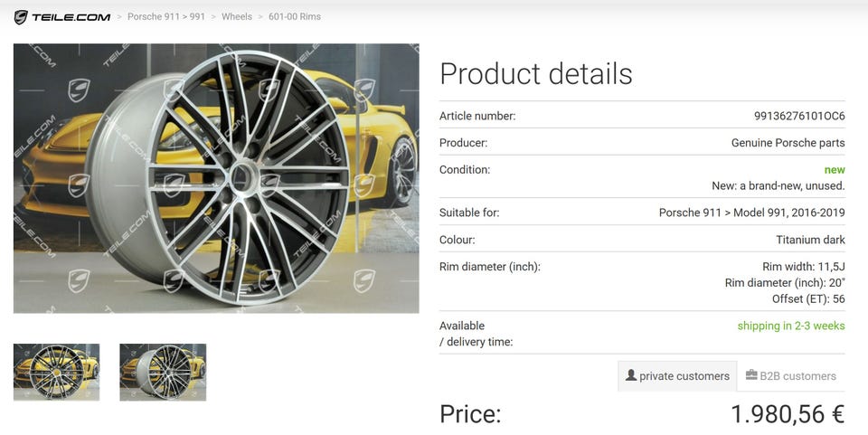Click the Titanium dark colour value
The height and width of the screenshot is (435, 868).
pos(810,241)
